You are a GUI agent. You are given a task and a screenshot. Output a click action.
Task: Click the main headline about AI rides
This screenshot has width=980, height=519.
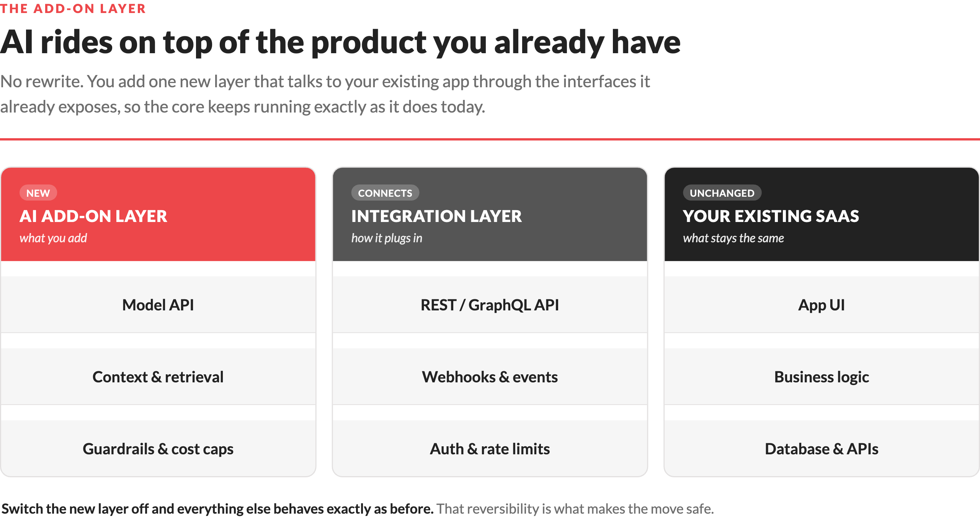coord(340,42)
